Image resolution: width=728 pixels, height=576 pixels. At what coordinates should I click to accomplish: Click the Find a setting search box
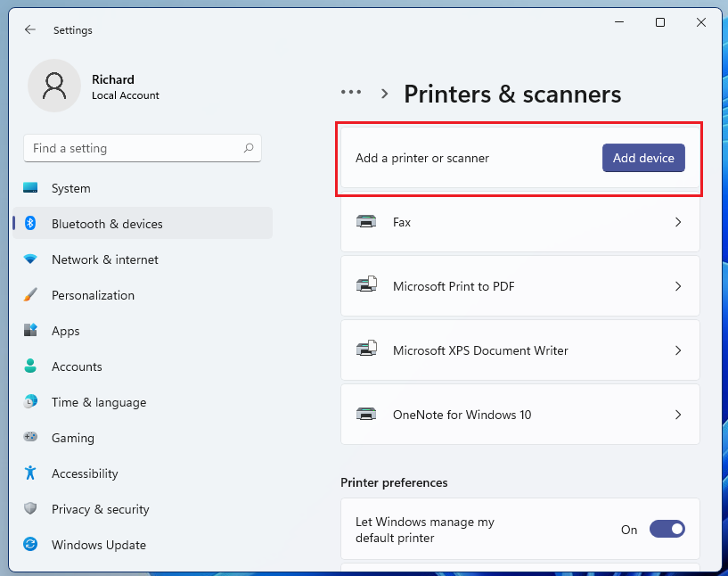pos(143,148)
